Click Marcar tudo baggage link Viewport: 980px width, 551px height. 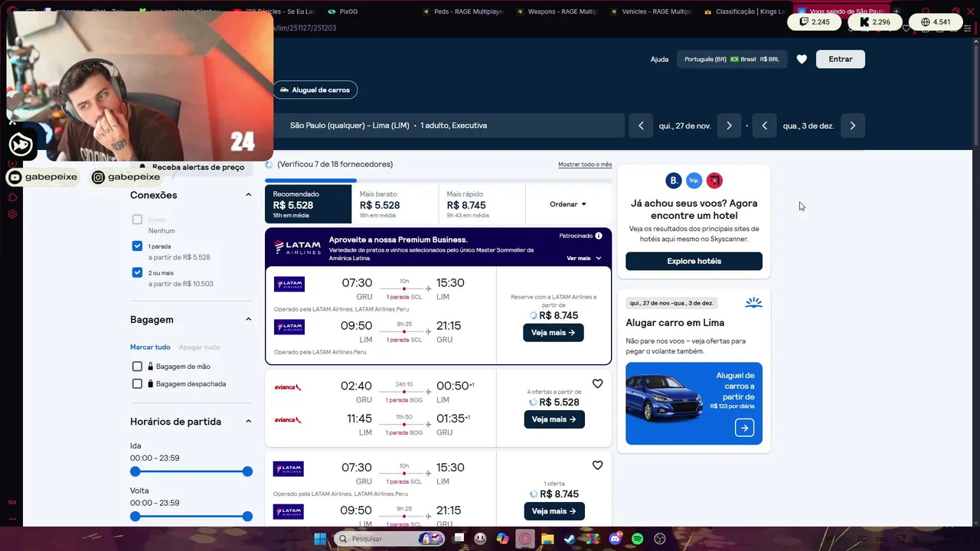pyautogui.click(x=150, y=347)
